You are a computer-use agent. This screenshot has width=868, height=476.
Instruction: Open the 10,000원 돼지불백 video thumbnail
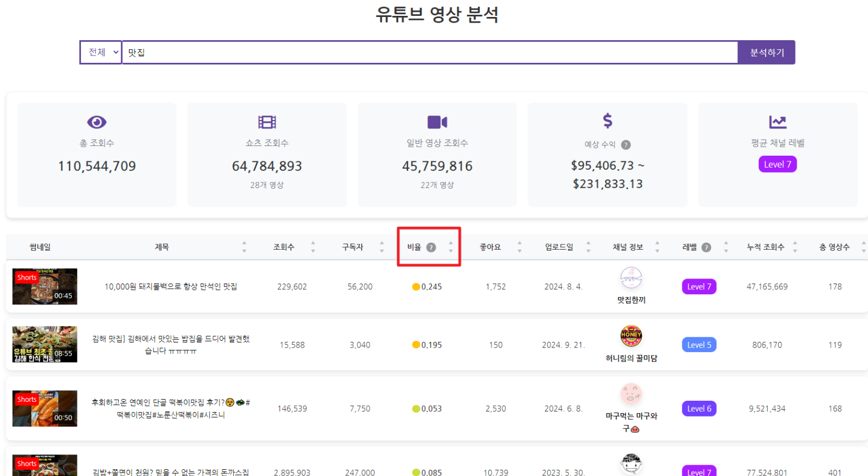[45, 286]
